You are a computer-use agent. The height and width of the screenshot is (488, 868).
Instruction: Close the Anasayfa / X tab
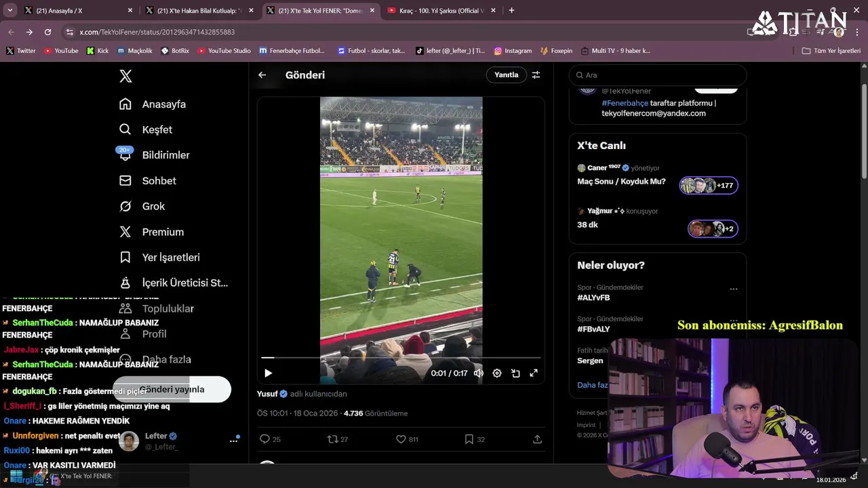130,11
